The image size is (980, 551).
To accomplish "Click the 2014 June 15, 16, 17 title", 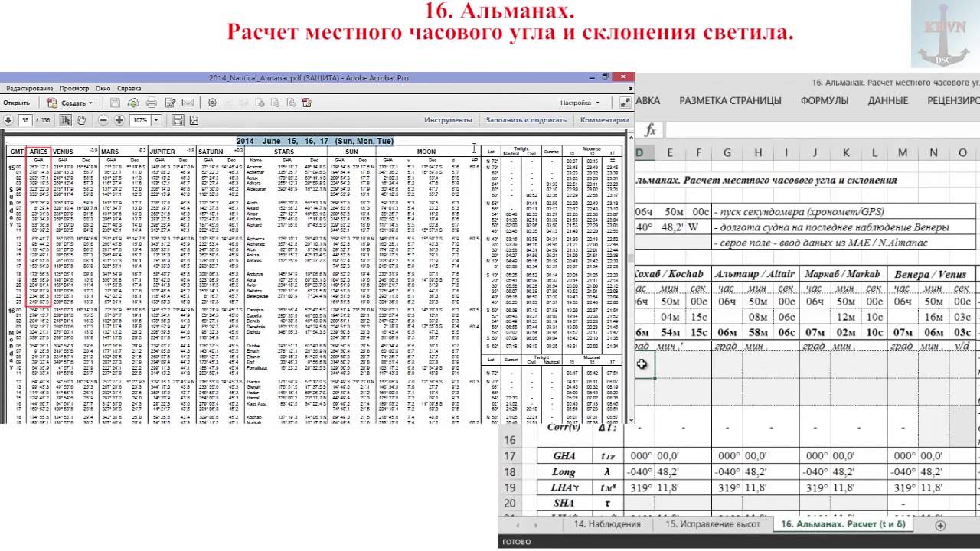I will pos(315,141).
